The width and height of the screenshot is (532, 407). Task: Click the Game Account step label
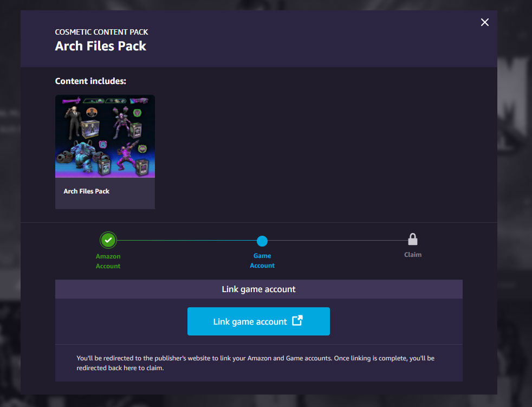pyautogui.click(x=262, y=261)
